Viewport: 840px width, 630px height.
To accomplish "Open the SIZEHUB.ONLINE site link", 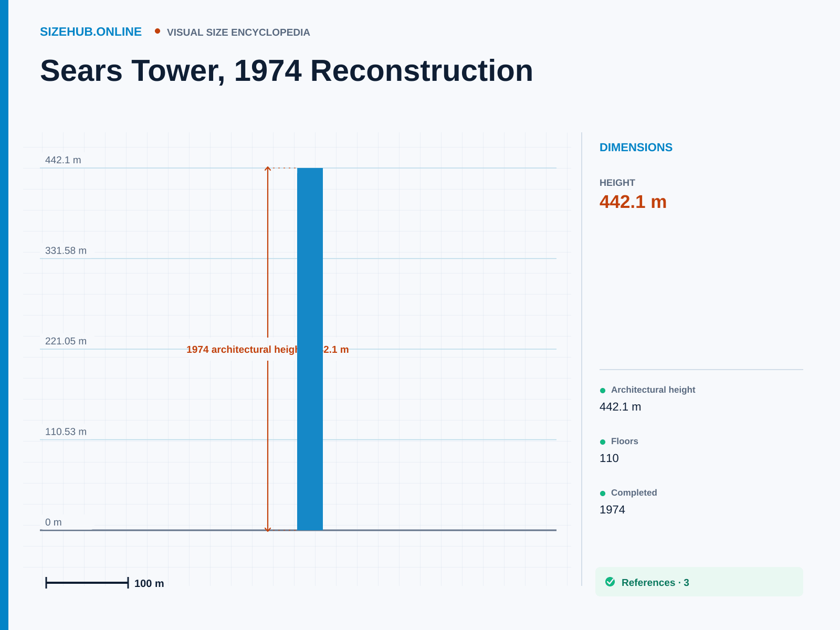I will coord(91,32).
